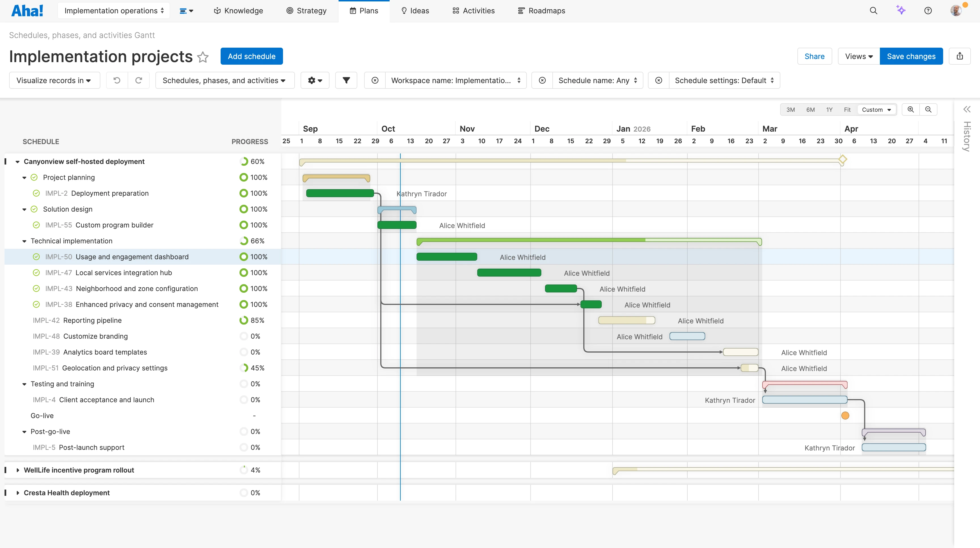This screenshot has width=980, height=548.
Task: Click the Add schedule button
Action: pyautogui.click(x=251, y=56)
